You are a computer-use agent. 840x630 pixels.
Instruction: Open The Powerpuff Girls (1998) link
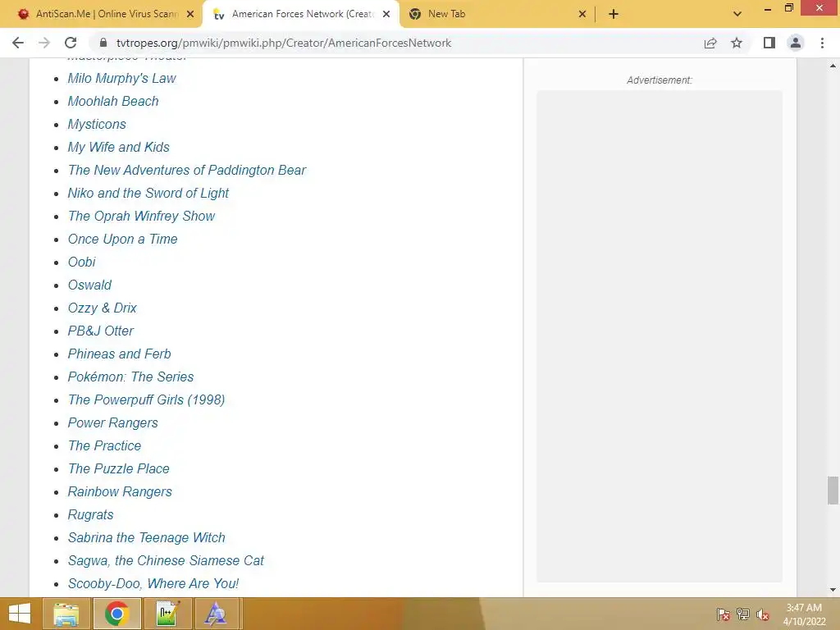146,400
